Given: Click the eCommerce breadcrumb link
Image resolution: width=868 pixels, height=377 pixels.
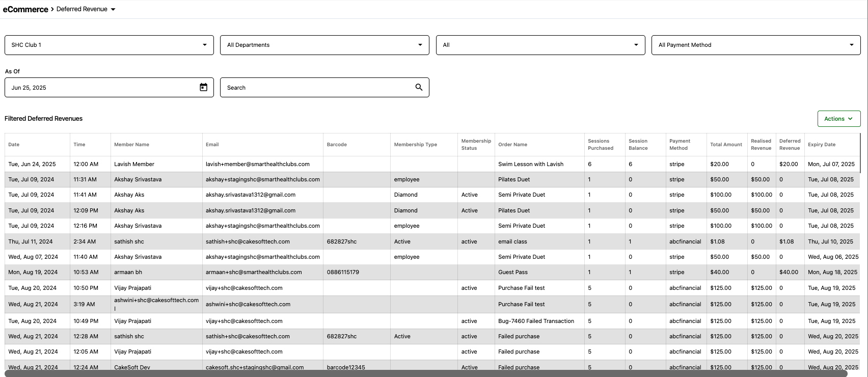Looking at the screenshot, I should coord(25,9).
